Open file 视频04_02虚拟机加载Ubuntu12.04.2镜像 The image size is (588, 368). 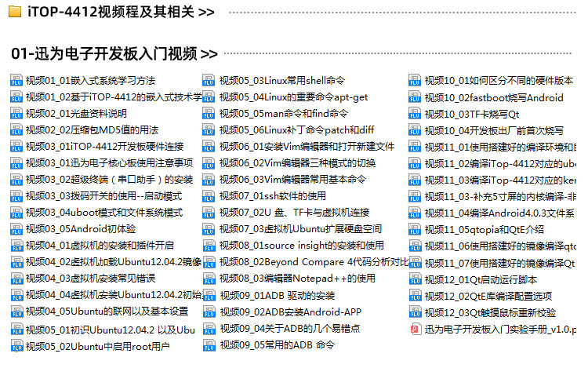114,262
